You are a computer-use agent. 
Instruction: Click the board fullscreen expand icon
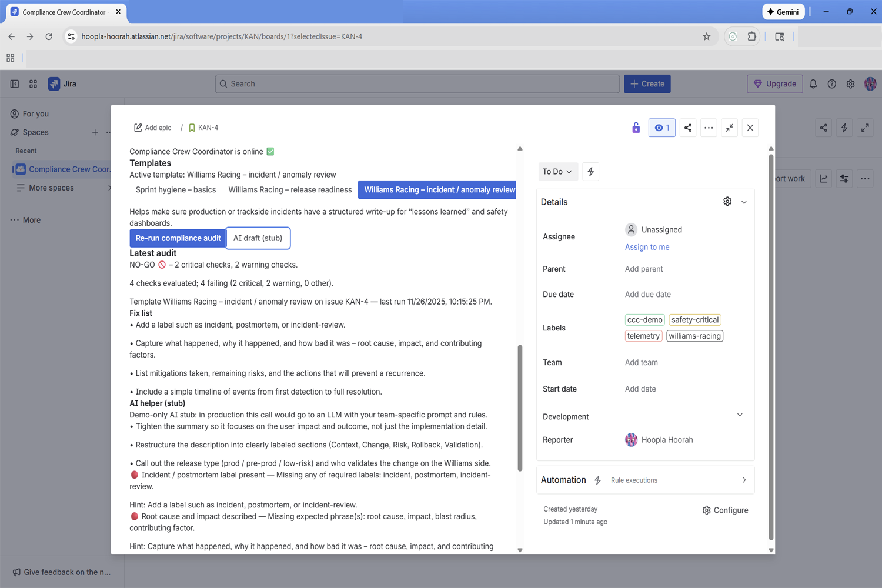coord(865,128)
